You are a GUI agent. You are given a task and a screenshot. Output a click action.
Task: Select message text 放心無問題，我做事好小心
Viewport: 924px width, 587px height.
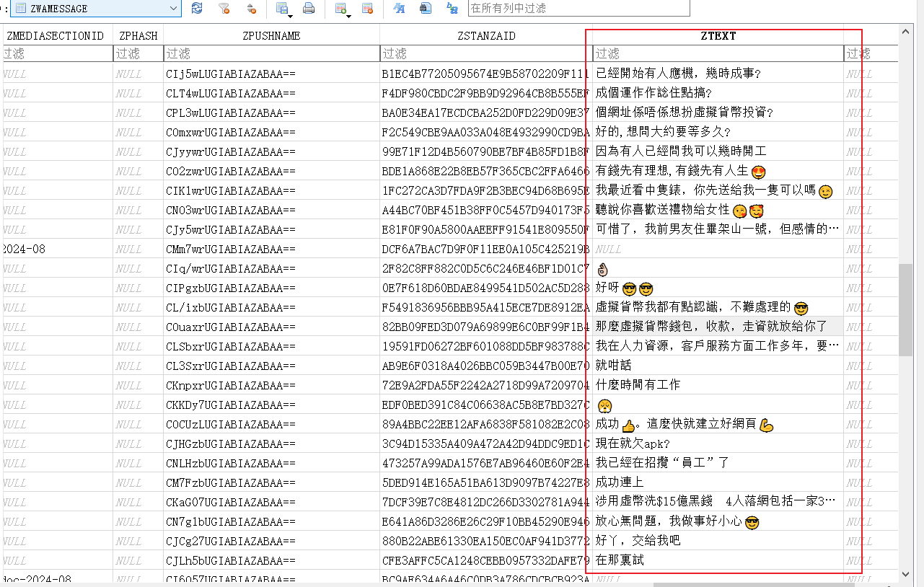coord(669,521)
